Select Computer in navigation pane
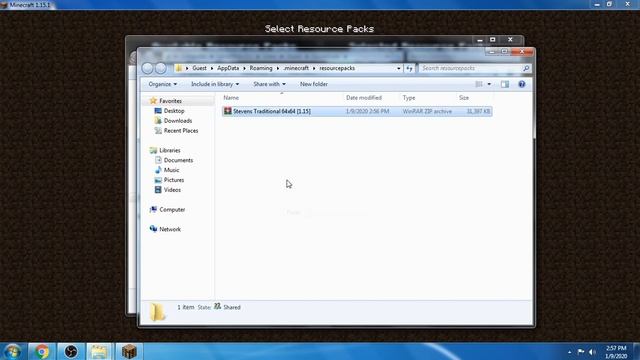Screen dimensions: 640x360 tap(172, 209)
